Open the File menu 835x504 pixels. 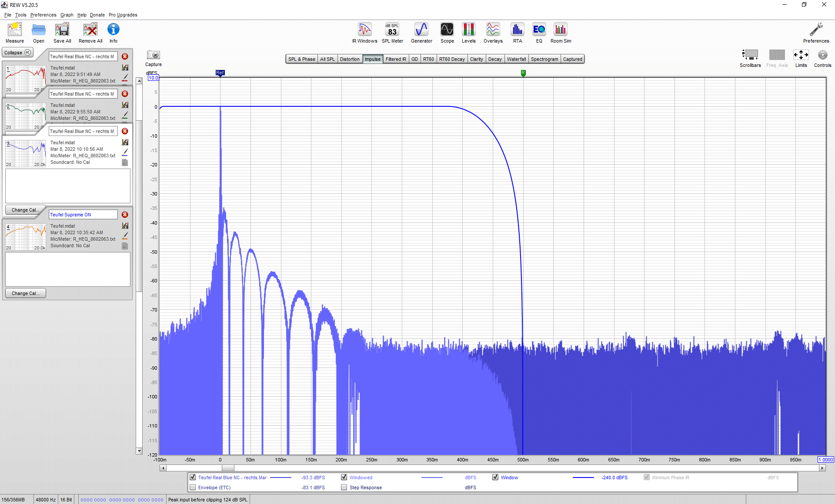tap(8, 15)
